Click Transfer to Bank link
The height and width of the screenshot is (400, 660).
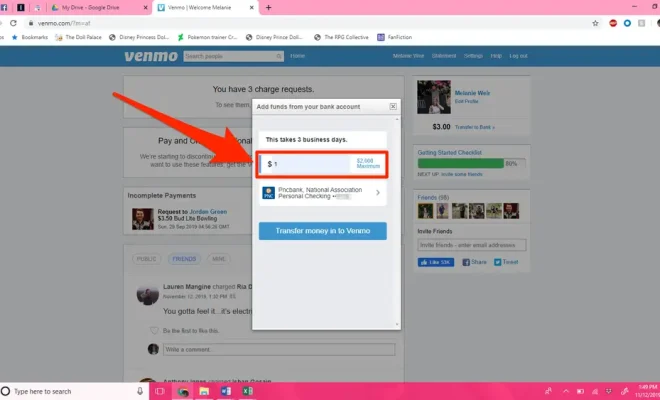pos(475,127)
